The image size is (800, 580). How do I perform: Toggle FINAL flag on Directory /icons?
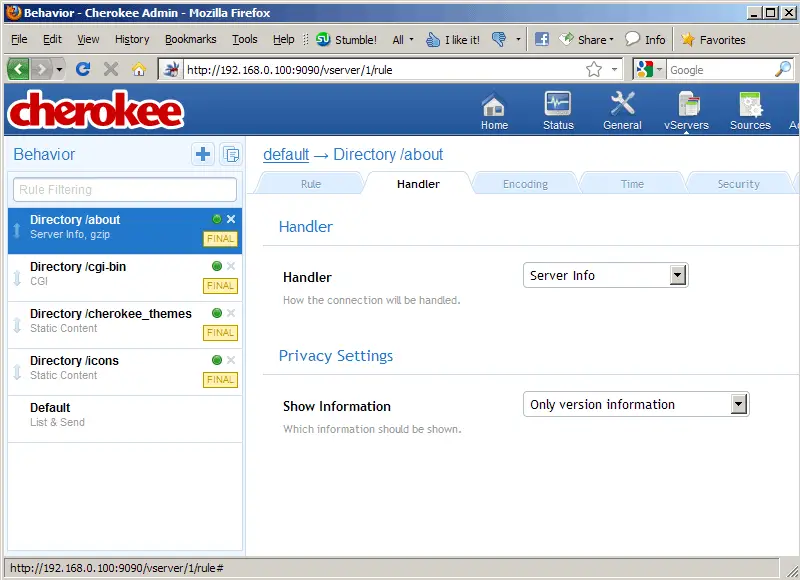pos(220,380)
